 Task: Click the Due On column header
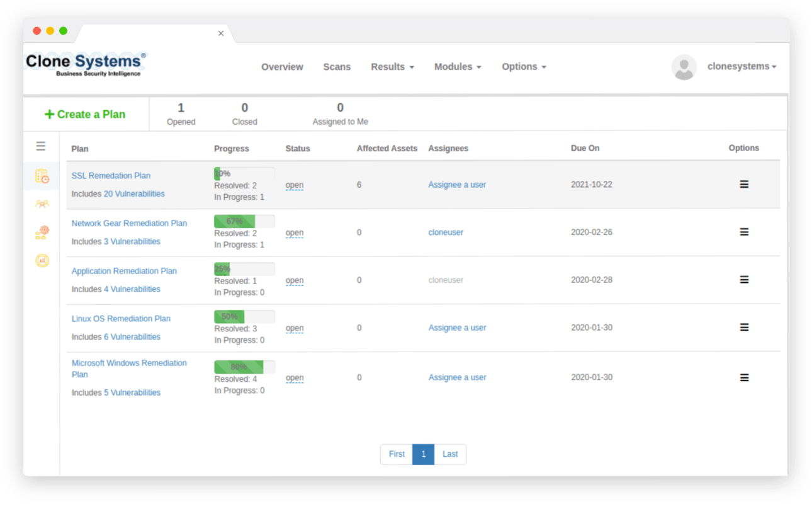coord(585,149)
